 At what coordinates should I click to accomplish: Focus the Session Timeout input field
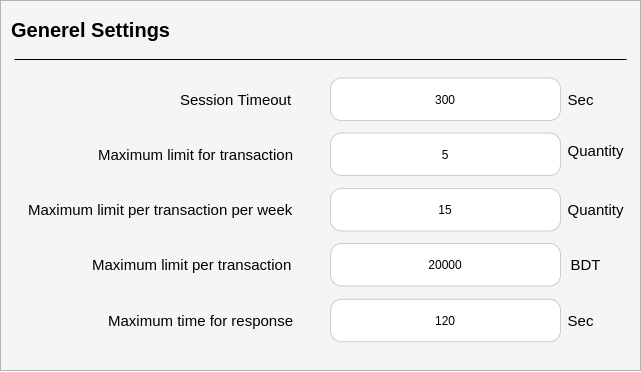[445, 99]
